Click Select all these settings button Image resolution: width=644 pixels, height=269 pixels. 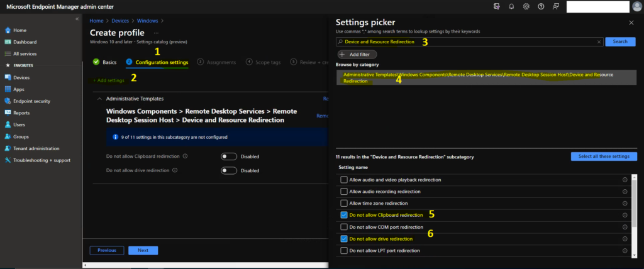click(604, 156)
